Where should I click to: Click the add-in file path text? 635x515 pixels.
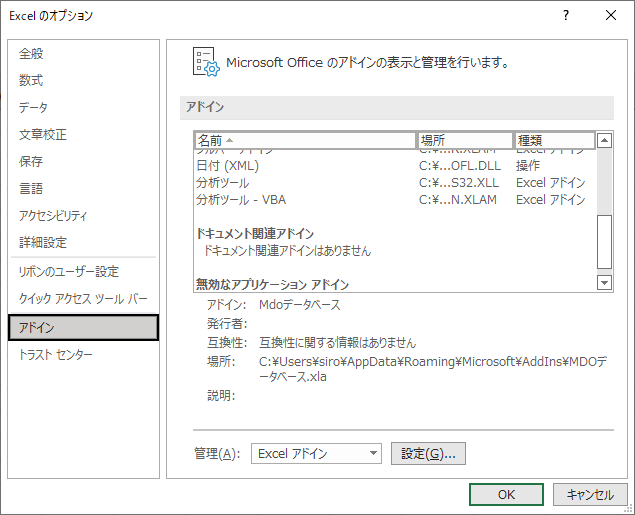coord(433,369)
